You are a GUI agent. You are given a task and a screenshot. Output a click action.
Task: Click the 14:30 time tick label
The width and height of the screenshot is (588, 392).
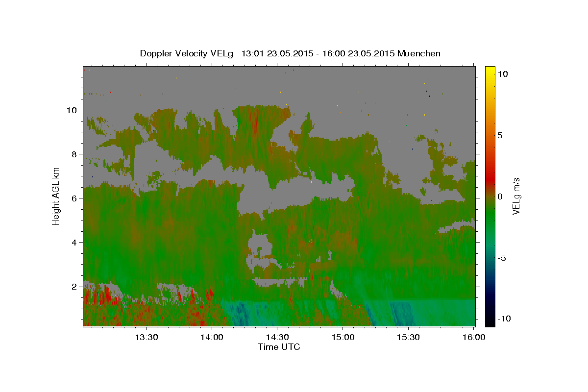click(x=277, y=337)
